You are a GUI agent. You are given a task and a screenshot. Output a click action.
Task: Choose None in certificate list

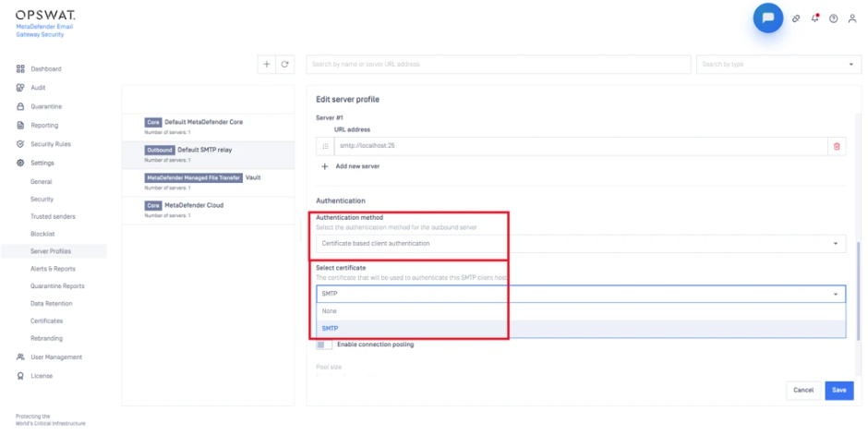pyautogui.click(x=581, y=311)
